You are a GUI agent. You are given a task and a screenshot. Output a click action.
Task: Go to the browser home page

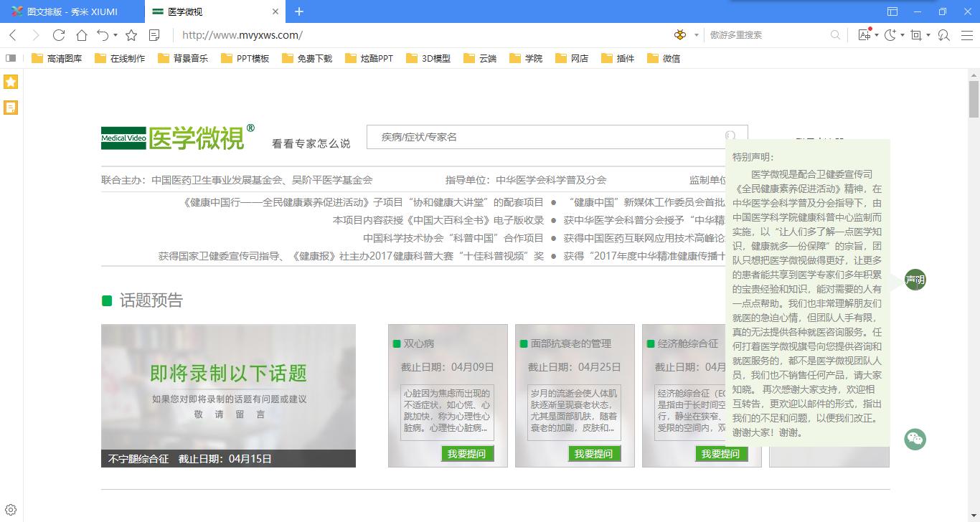pos(81,34)
